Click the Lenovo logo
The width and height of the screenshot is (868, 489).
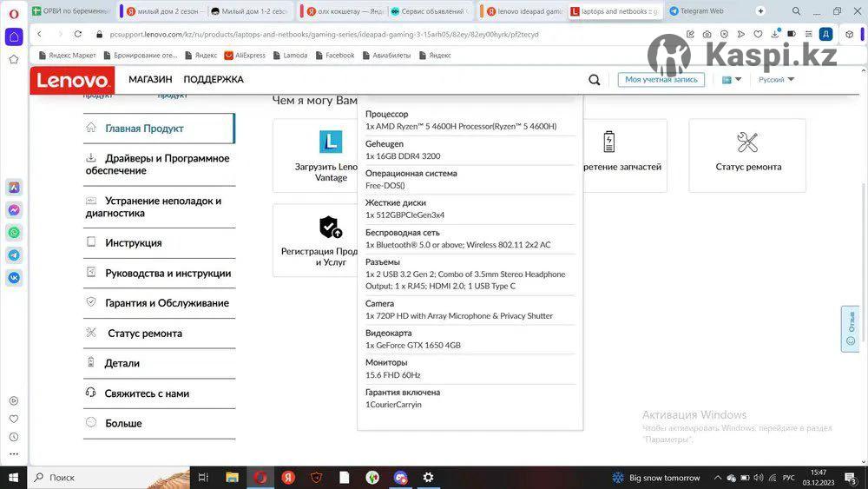click(x=73, y=80)
